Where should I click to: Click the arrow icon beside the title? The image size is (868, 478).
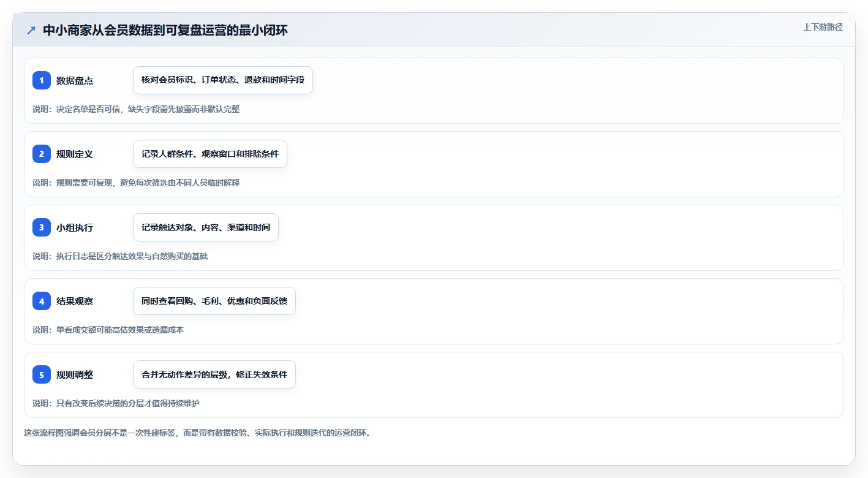31,31
